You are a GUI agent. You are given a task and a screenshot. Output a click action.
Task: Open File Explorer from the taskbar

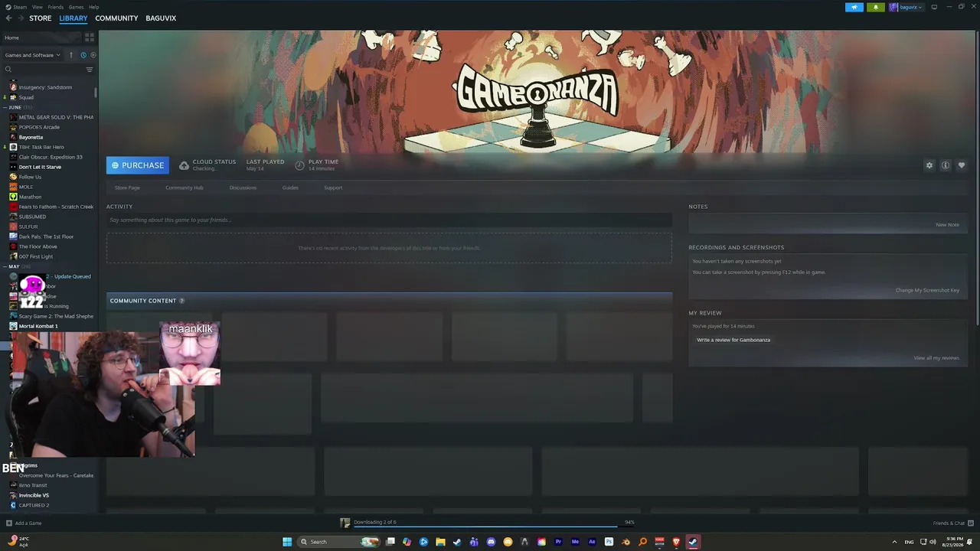point(440,542)
